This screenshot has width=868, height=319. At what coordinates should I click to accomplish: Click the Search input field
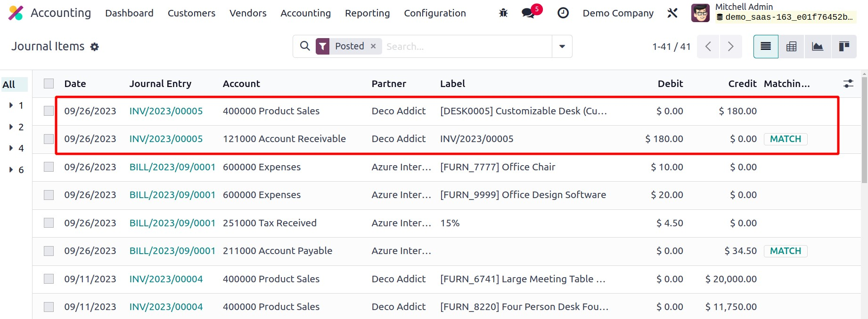click(467, 47)
